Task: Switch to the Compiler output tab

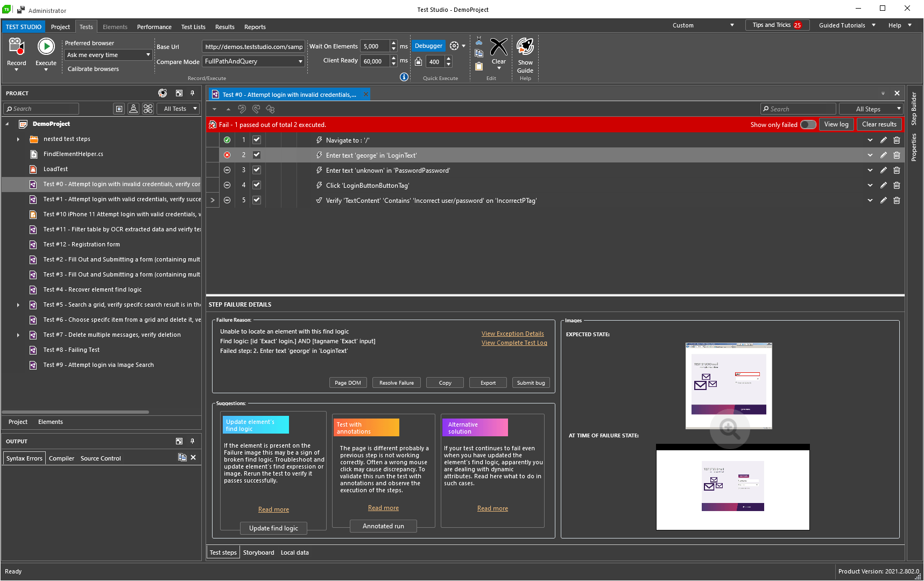Action: click(x=61, y=458)
